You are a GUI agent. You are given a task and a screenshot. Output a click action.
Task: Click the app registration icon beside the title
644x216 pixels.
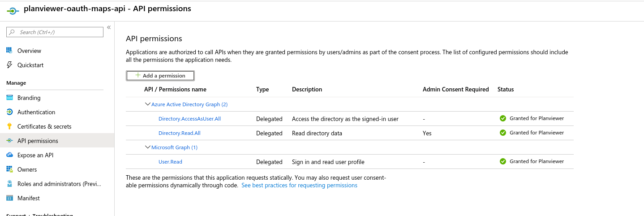(x=13, y=11)
